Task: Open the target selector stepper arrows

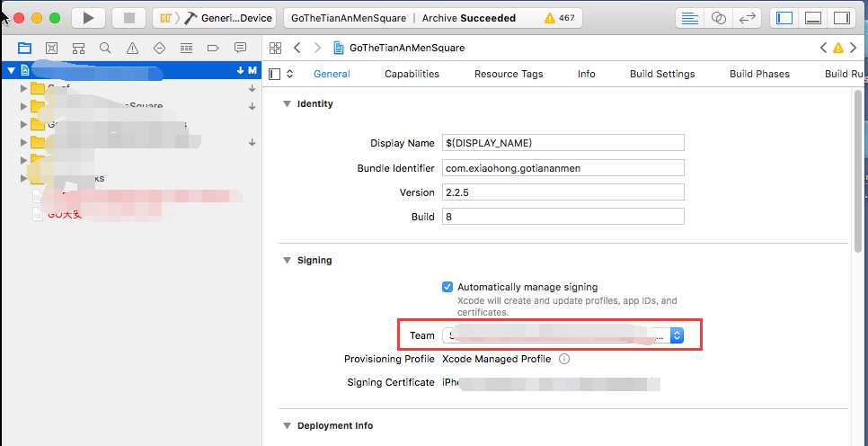Action: [x=289, y=74]
